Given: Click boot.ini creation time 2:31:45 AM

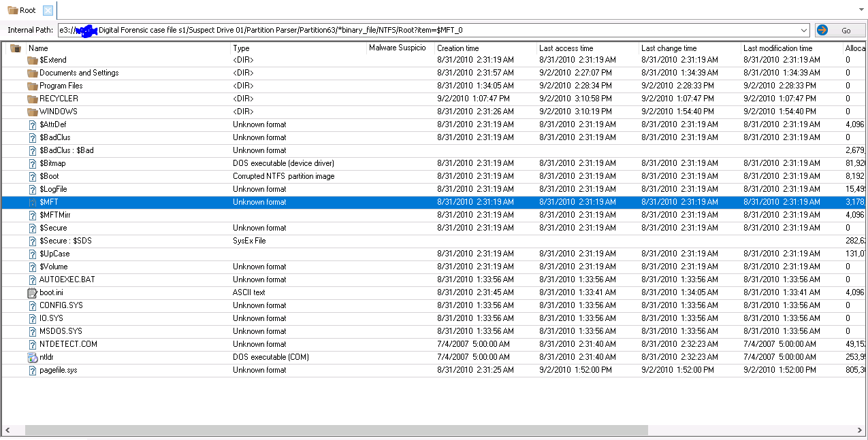Looking at the screenshot, I should (x=475, y=292).
